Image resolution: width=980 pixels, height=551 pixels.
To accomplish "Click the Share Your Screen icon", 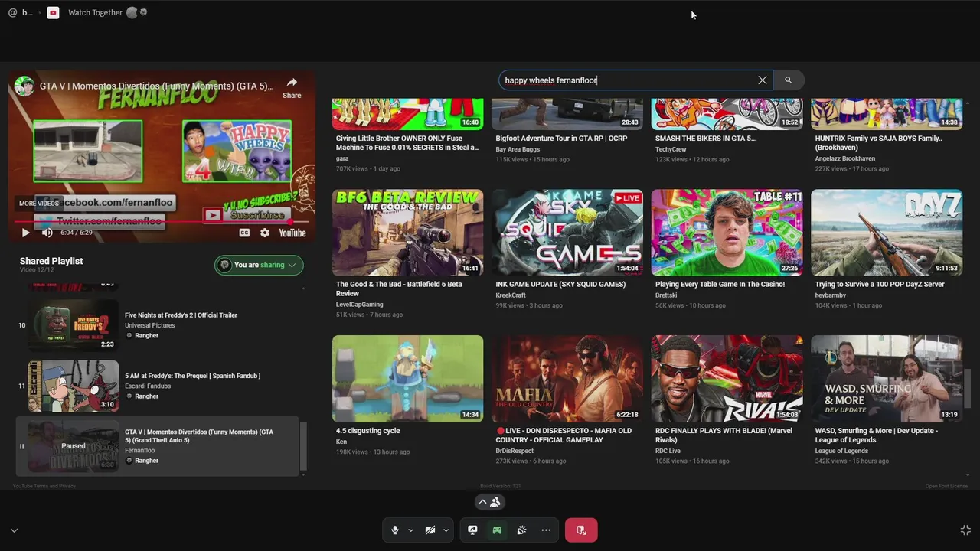I will coord(472,530).
